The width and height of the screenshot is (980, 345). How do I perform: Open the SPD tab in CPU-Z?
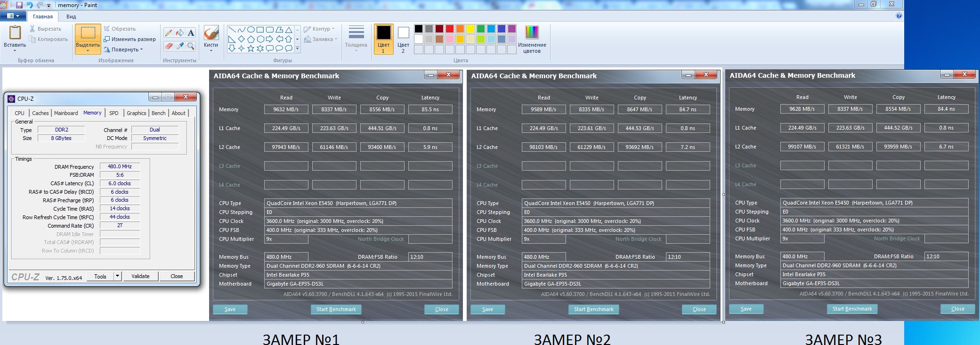coord(114,113)
